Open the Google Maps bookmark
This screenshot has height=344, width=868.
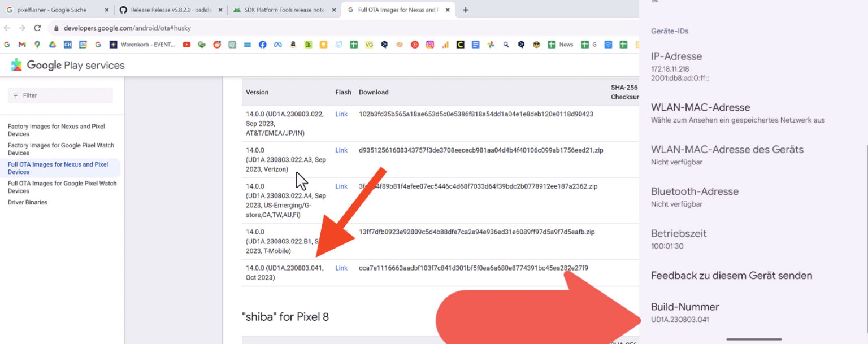pyautogui.click(x=37, y=44)
